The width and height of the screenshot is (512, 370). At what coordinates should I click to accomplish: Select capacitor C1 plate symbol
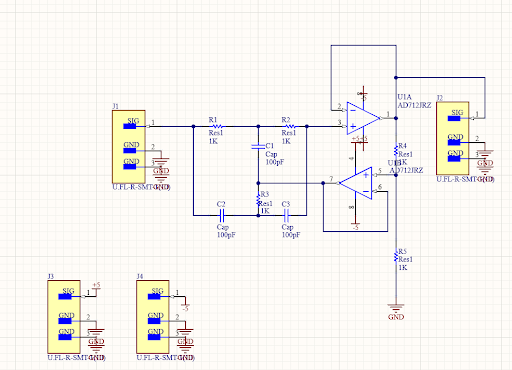[x=258, y=146]
